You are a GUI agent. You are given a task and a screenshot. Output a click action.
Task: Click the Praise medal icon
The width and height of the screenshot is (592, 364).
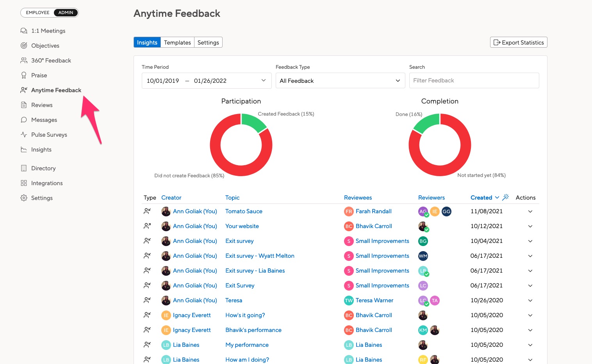(24, 75)
